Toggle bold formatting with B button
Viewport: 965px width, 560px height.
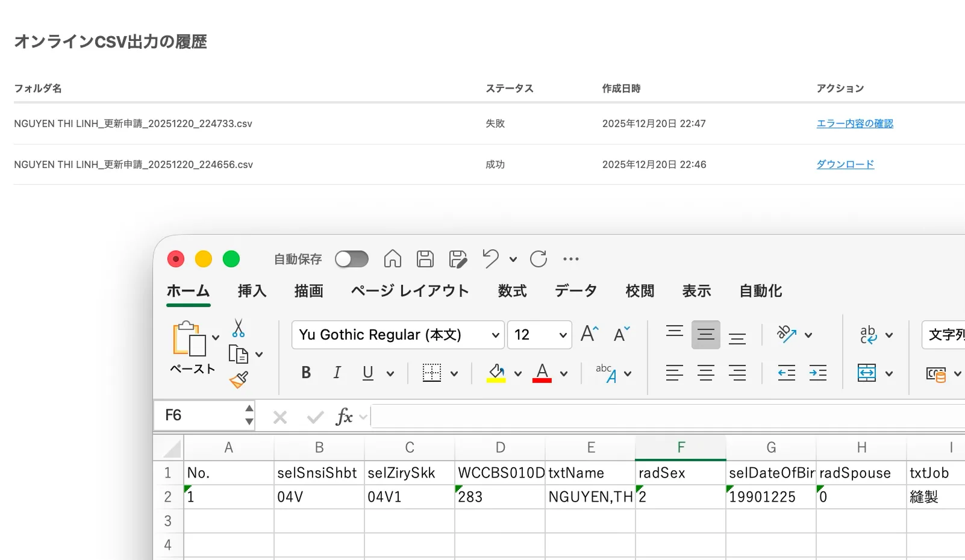coord(306,373)
